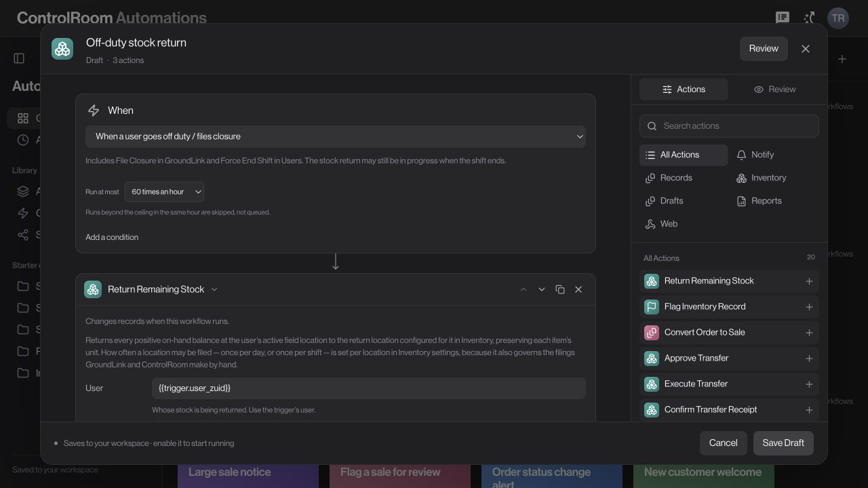
Task: Filter actions by Notify
Action: coord(774,155)
